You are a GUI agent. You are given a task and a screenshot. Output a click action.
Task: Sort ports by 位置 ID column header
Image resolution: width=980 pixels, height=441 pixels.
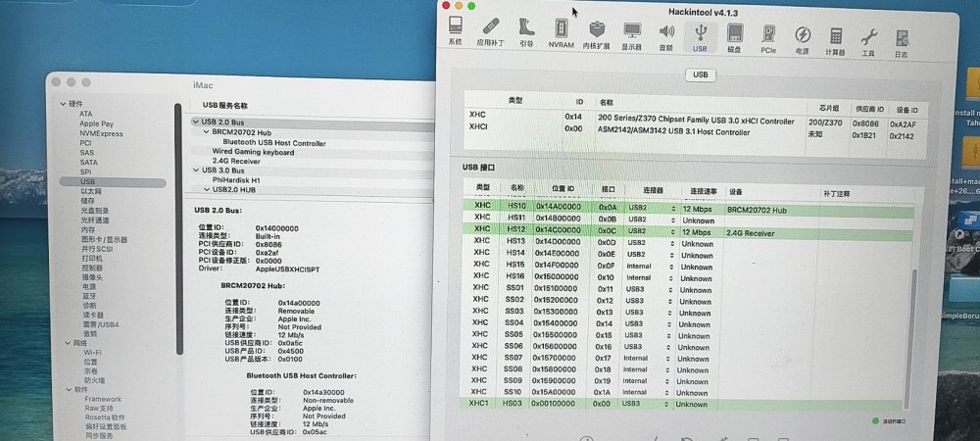coord(563,187)
